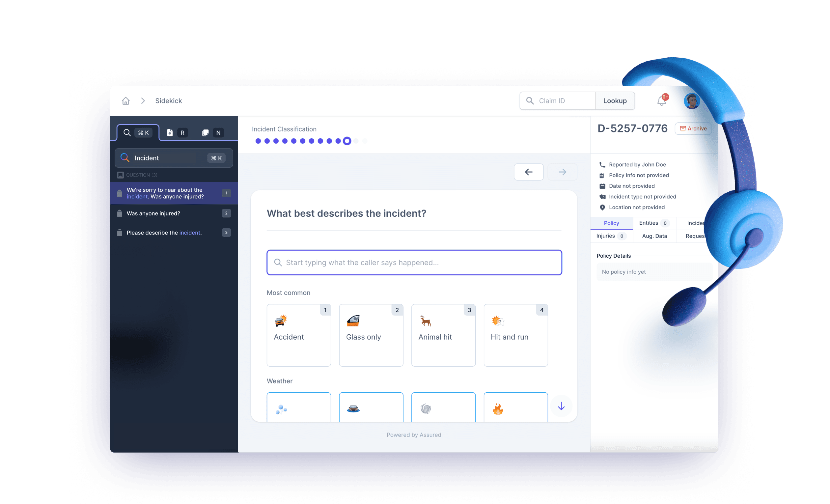Choose the Glass only incident type

tap(371, 335)
